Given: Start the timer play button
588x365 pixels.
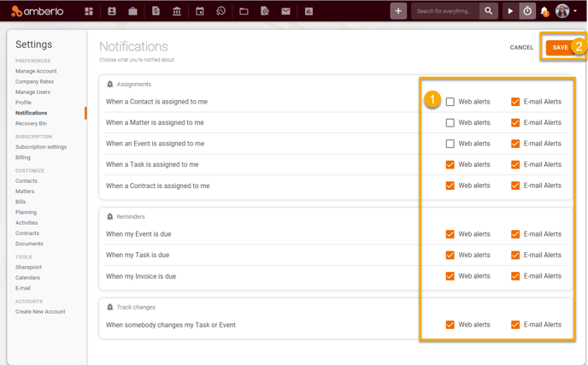Looking at the screenshot, I should click(510, 11).
